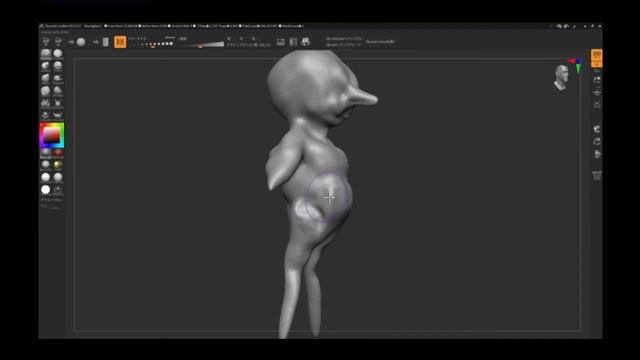Select the second brush beside the first
The height and width of the screenshot is (360, 640).
click(x=58, y=53)
